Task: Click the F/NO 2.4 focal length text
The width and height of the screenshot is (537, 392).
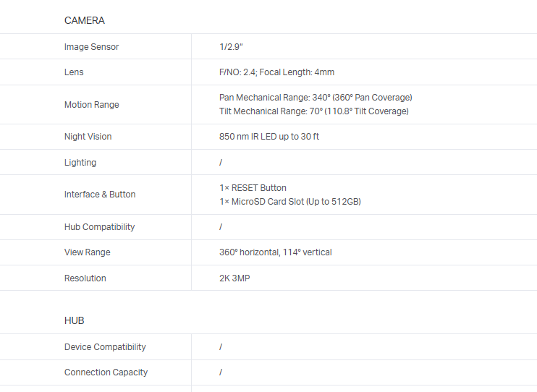Action: [x=276, y=72]
